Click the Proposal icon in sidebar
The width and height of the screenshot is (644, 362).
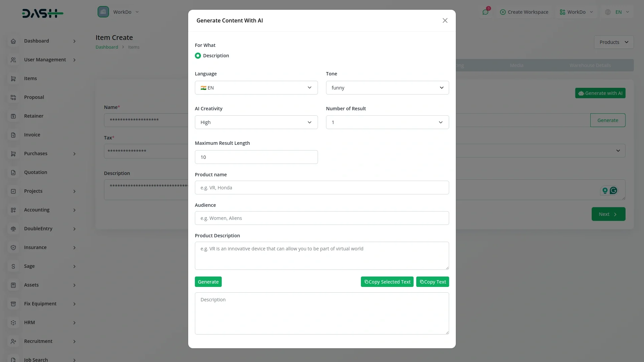point(13,97)
